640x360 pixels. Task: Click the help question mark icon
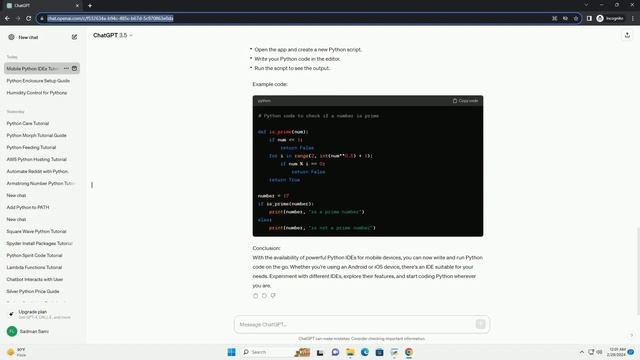pos(631,335)
